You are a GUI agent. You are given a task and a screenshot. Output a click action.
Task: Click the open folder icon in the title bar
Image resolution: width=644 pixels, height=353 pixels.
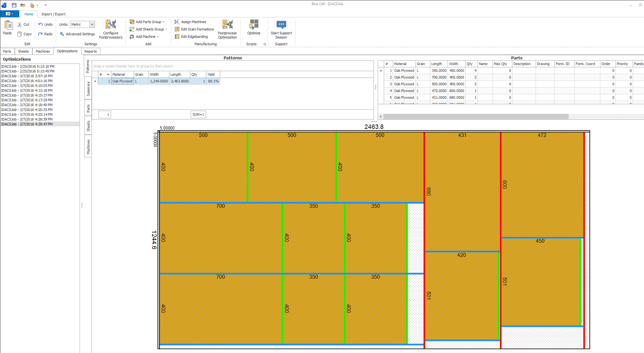(x=23, y=5)
